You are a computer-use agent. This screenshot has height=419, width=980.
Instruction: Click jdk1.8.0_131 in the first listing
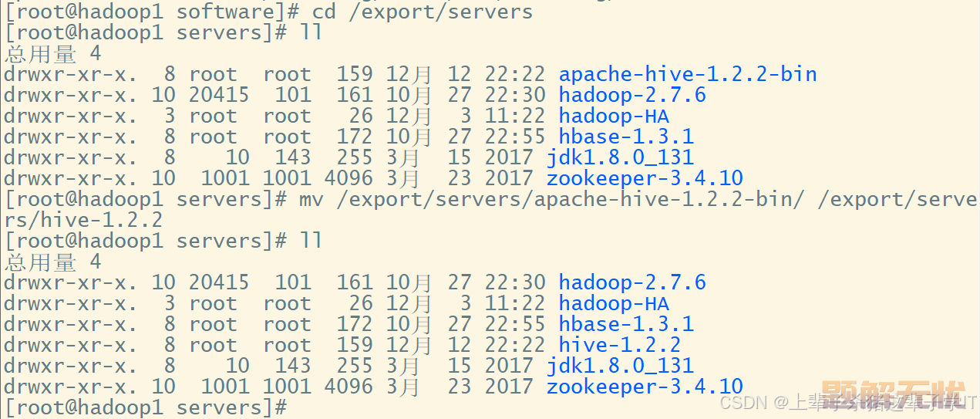tap(620, 157)
